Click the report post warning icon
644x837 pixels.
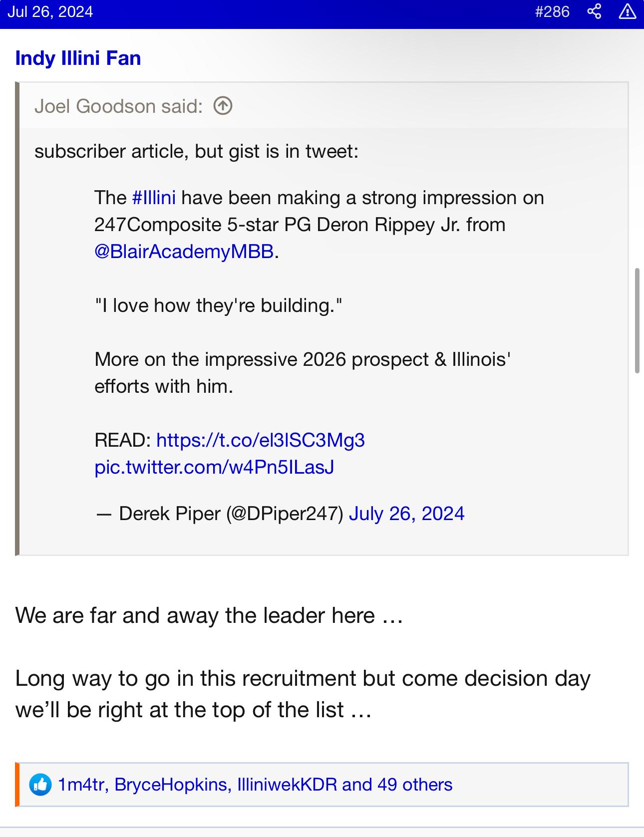(627, 11)
